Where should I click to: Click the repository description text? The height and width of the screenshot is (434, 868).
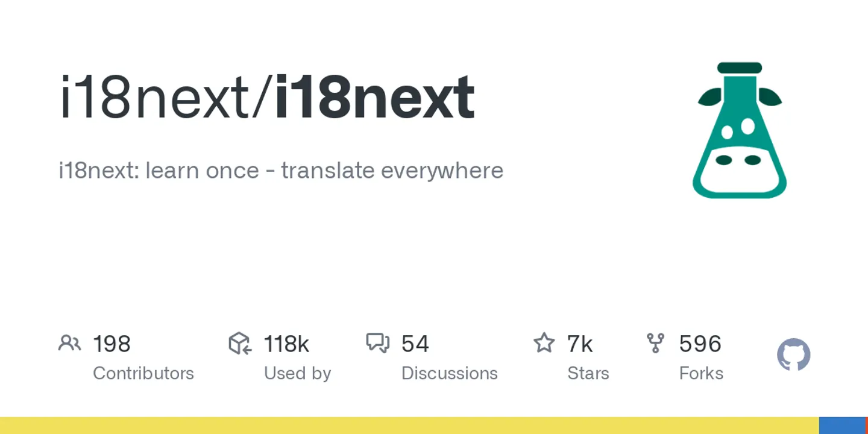(281, 171)
